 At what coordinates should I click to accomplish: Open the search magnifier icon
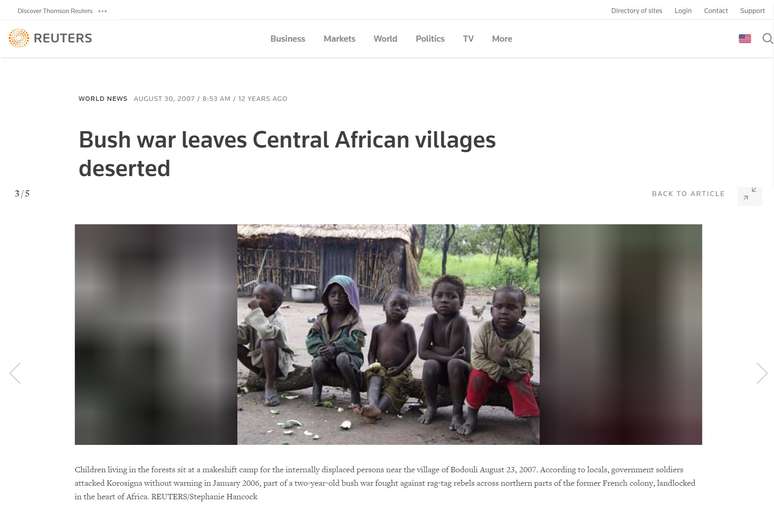point(768,39)
